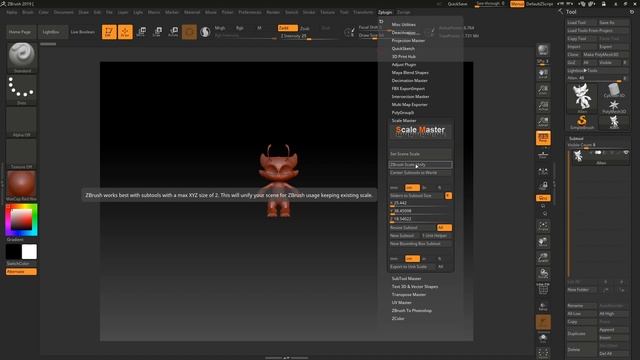Toggle the orange Qvz button
640x360 pixels.
click(x=543, y=198)
